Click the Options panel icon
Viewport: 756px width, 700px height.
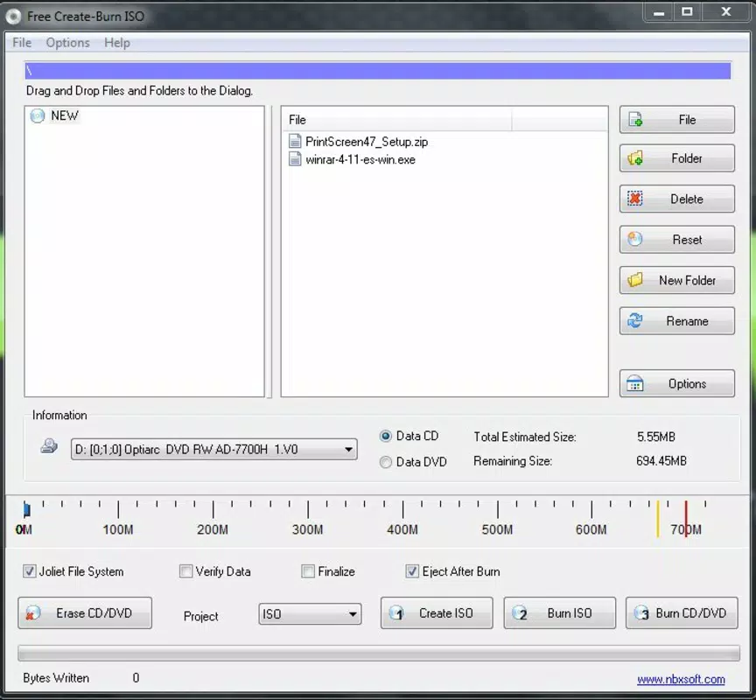pos(635,384)
